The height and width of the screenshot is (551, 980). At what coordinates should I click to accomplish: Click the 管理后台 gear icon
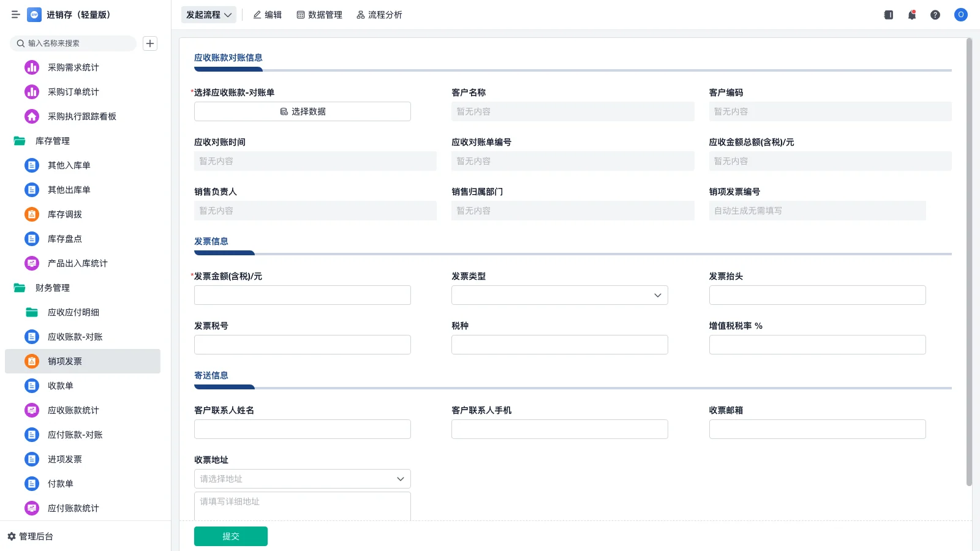coord(12,536)
